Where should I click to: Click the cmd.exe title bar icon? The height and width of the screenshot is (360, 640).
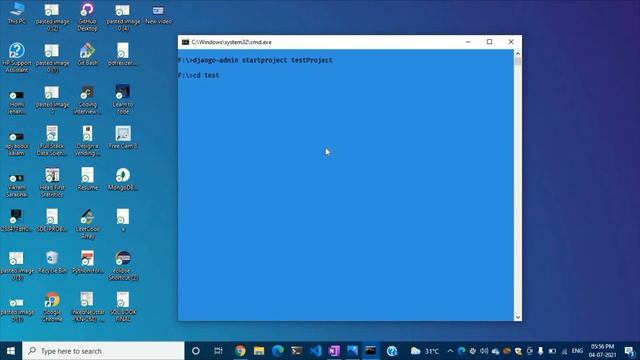coord(185,42)
